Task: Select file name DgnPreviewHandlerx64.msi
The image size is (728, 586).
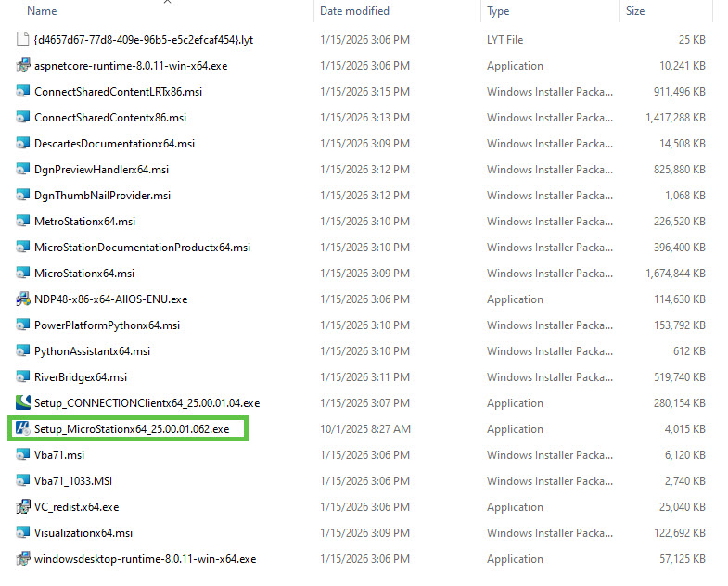Action: tap(102, 170)
